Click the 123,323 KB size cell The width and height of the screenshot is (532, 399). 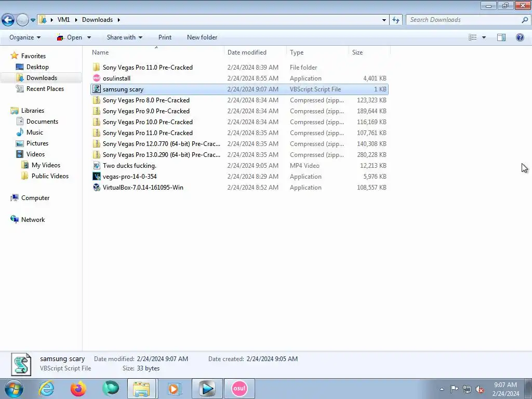click(x=371, y=100)
